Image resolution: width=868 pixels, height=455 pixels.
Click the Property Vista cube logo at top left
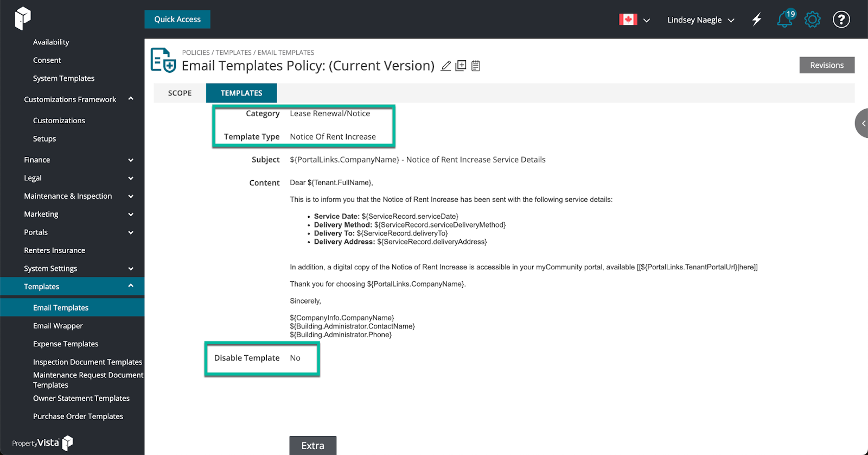[x=23, y=18]
